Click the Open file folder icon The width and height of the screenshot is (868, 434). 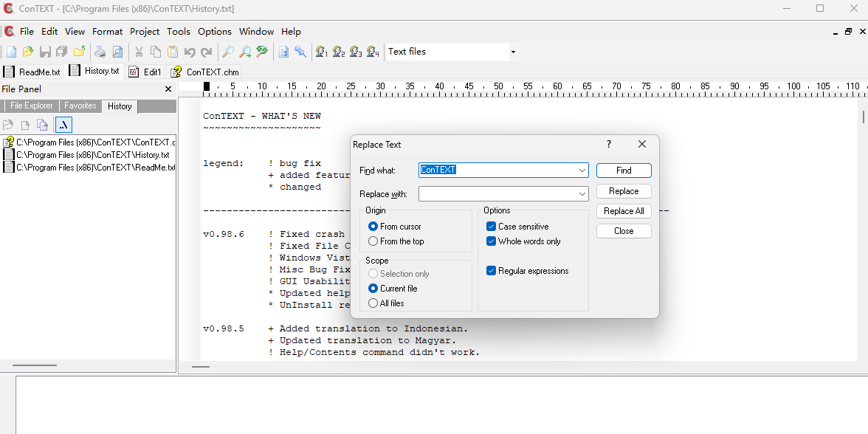[28, 52]
